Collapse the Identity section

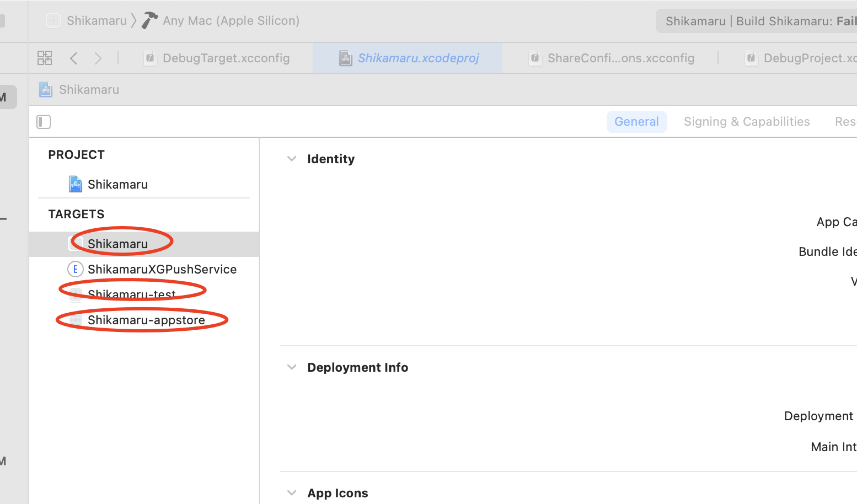(292, 159)
